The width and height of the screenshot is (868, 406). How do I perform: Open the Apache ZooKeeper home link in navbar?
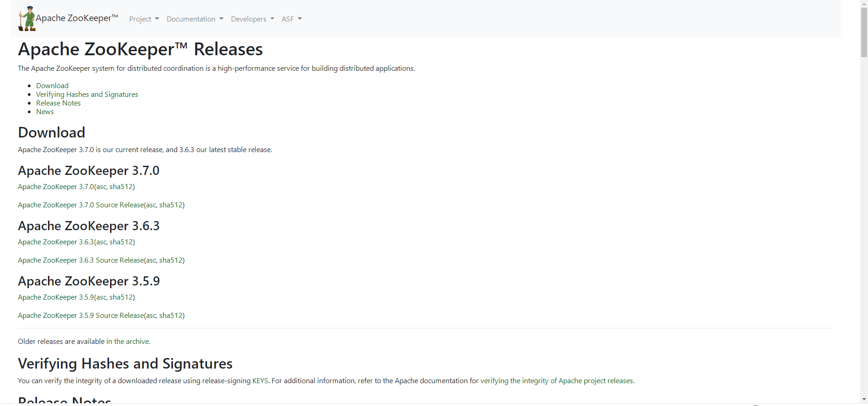pyautogui.click(x=77, y=18)
